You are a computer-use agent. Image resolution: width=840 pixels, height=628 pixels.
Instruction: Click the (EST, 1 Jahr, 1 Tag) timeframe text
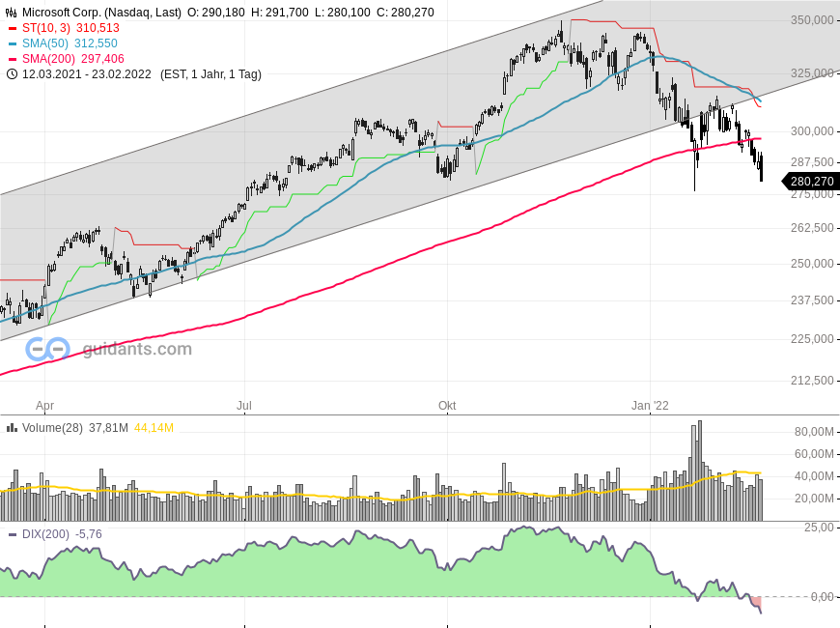tap(210, 74)
